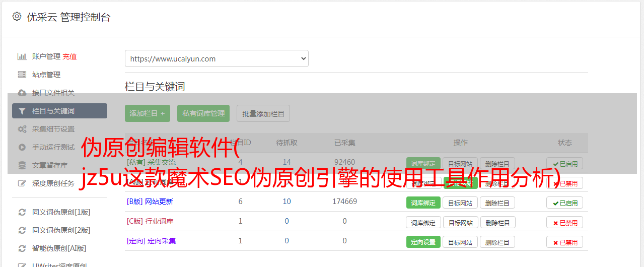
Task: Open the 栏目与关键词 sidebar menu item
Action: coord(59,111)
